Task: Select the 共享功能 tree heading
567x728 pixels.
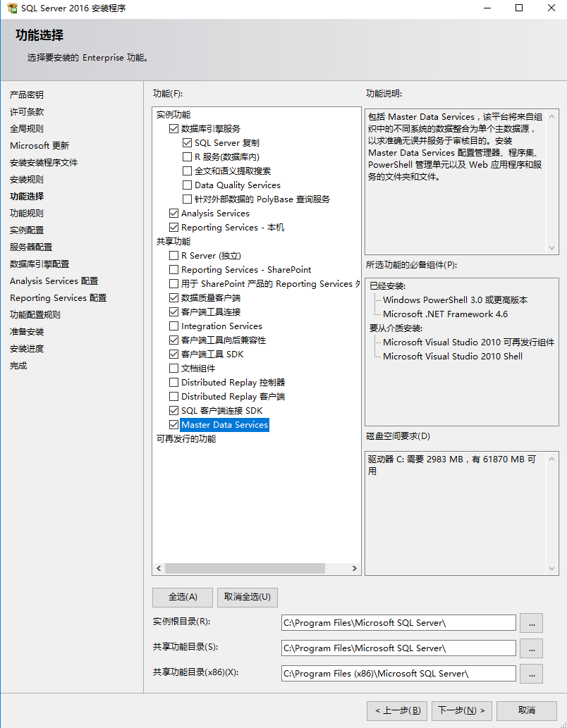Action: pos(173,242)
